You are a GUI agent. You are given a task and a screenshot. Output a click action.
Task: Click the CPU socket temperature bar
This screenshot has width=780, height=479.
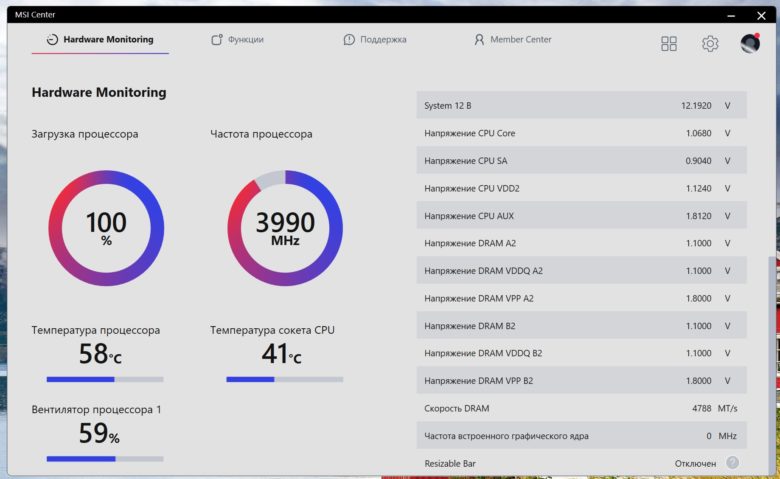[x=285, y=380]
